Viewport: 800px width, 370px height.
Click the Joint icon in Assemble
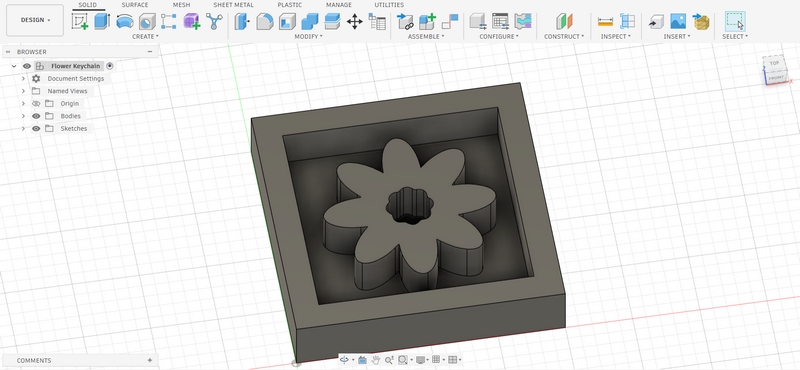[449, 21]
